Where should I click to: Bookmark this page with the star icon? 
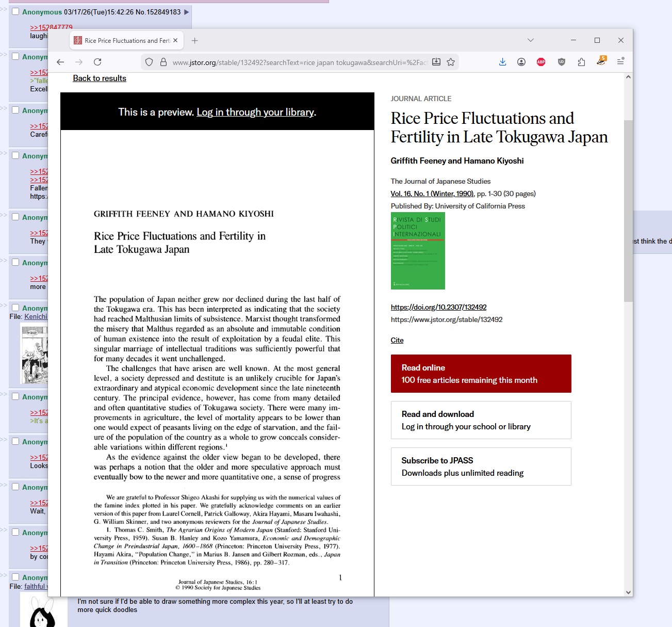coord(451,62)
